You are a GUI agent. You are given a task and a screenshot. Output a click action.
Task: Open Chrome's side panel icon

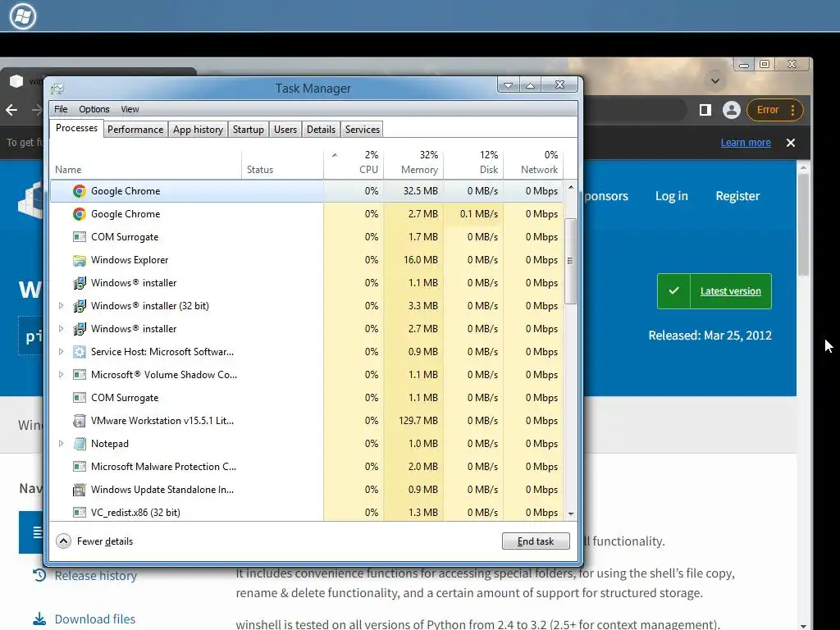(705, 110)
